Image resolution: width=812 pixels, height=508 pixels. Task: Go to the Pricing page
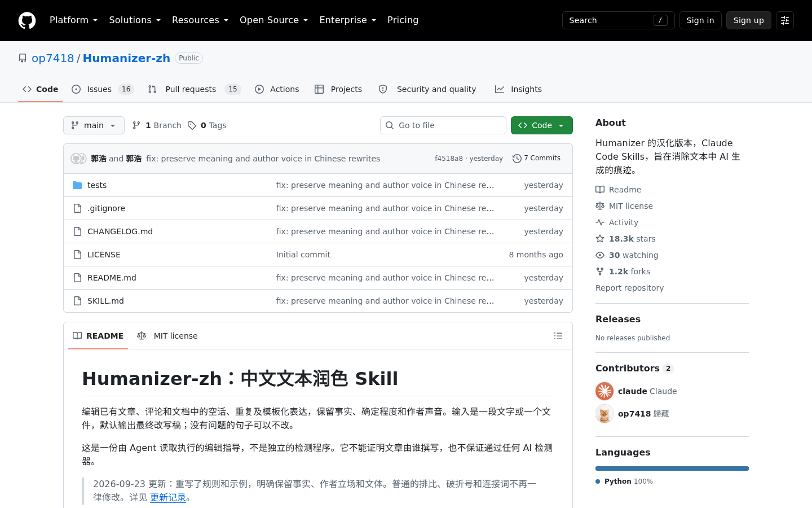pos(403,20)
